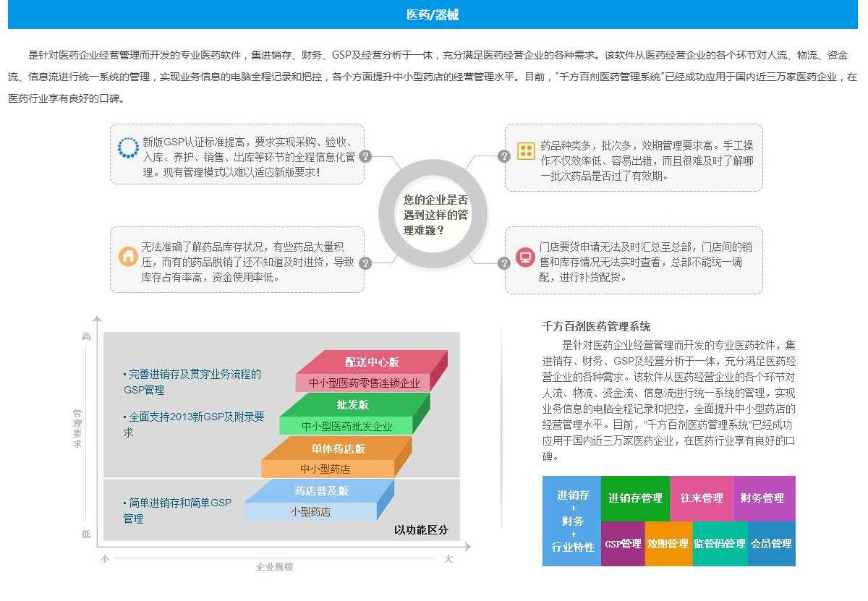Click the orange four-square grid icon
The image size is (868, 601).
pos(526,150)
